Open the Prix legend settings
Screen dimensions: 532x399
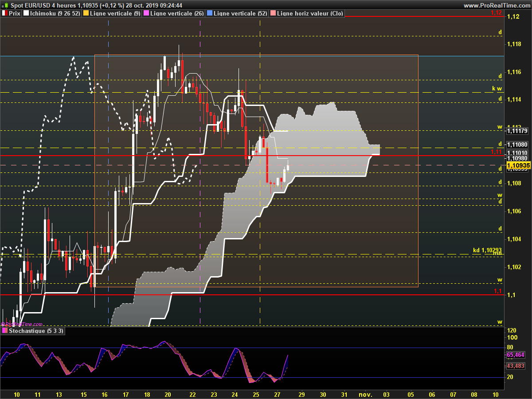tap(15, 13)
